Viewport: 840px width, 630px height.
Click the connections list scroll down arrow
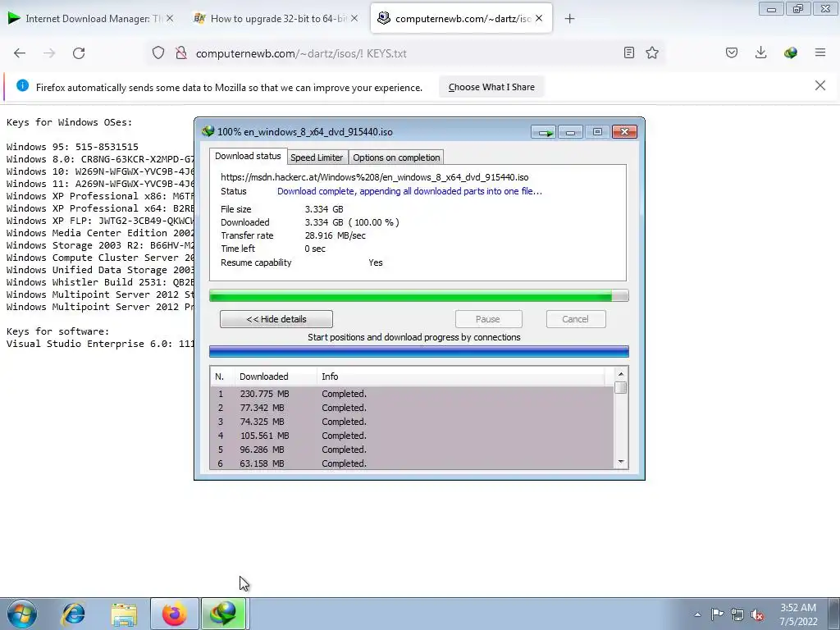tap(621, 462)
